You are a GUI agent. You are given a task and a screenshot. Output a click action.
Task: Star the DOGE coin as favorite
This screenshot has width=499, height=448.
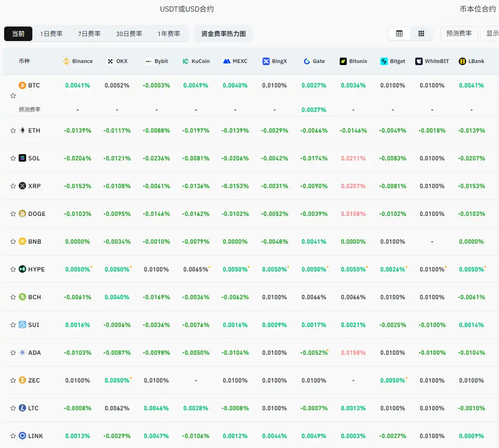point(12,213)
